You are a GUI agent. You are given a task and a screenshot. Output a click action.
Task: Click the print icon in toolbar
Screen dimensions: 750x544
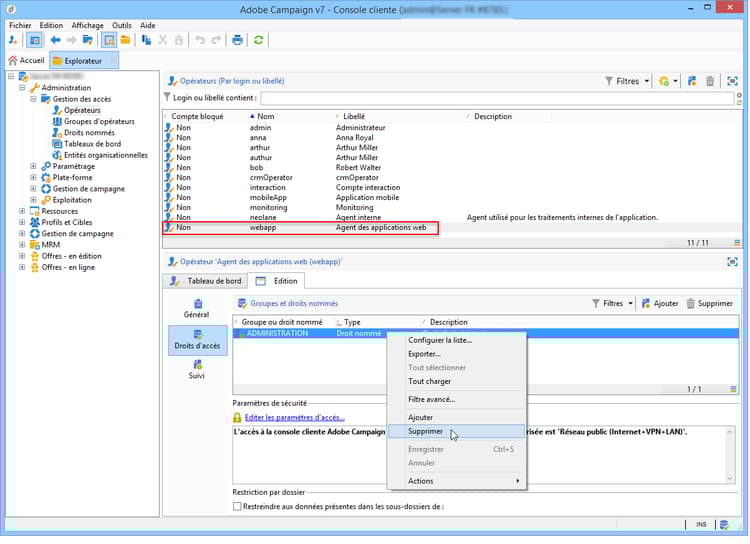[x=237, y=40]
